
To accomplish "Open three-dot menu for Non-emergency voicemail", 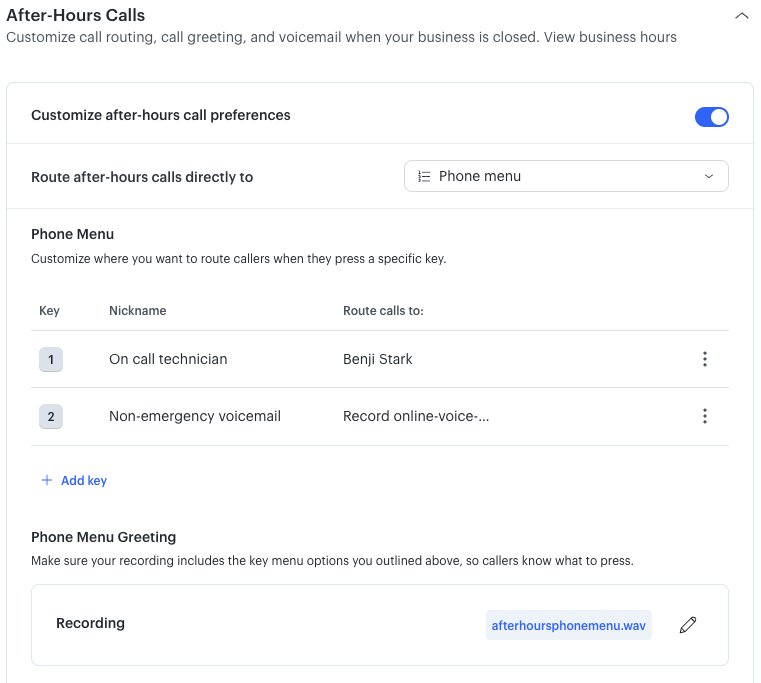I will [705, 416].
